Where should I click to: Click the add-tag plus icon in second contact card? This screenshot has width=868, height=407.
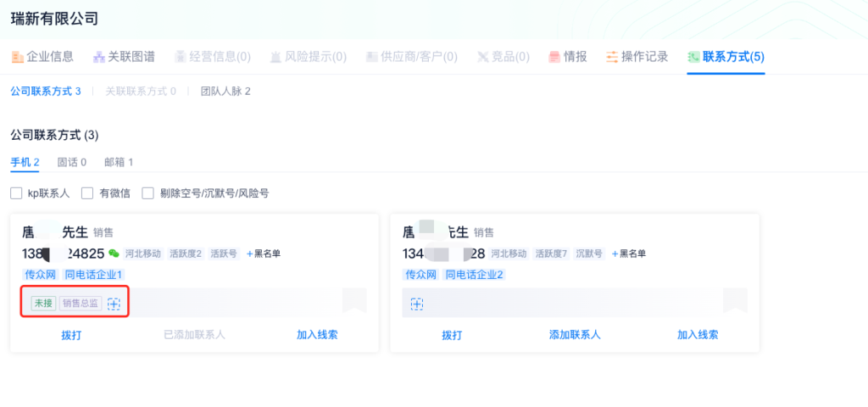point(416,304)
